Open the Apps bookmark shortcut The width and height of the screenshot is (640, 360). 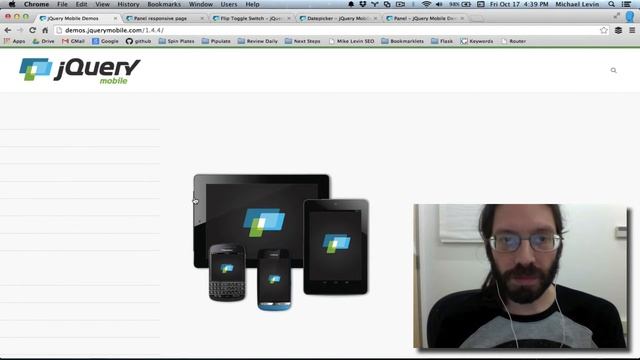click(15, 41)
